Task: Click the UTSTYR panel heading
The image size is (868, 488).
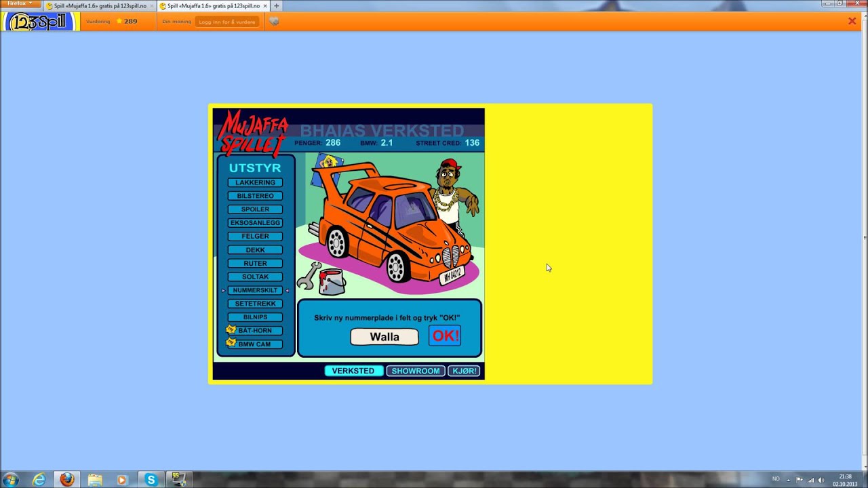Action: point(255,167)
